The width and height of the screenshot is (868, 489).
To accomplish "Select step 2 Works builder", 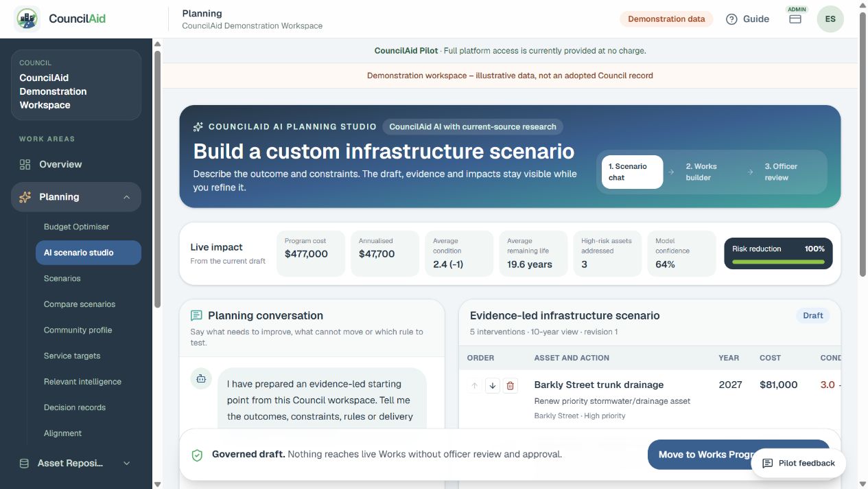I will (711, 172).
